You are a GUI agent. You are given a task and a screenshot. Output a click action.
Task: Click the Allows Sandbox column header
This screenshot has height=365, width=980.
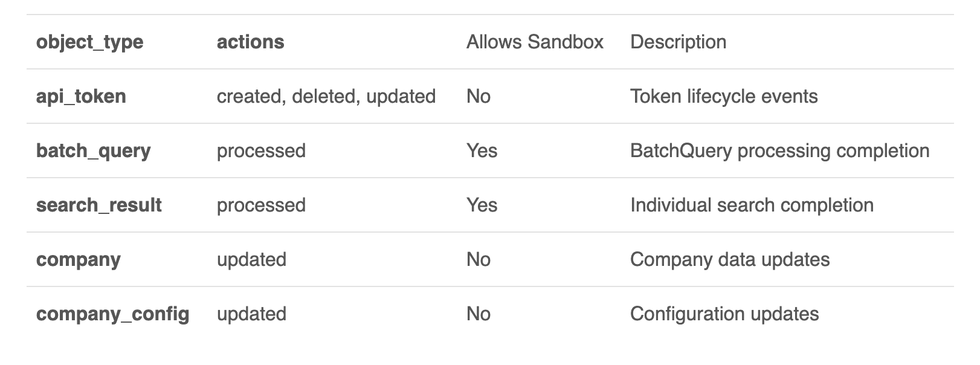535,42
